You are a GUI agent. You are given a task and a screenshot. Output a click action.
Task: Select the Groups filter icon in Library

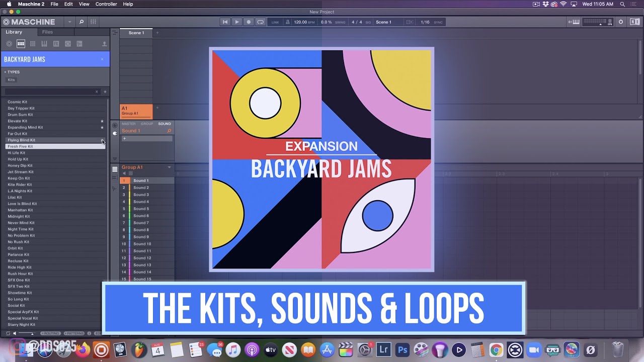(21, 44)
